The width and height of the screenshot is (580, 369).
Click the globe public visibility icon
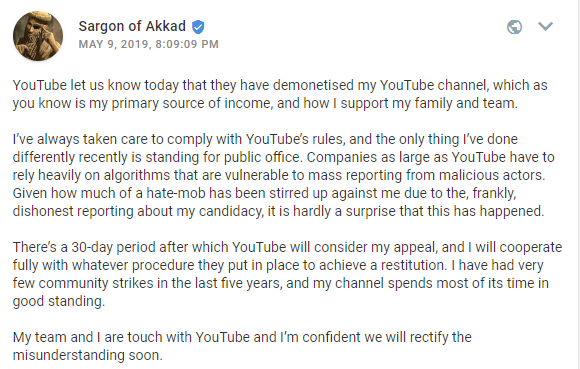[514, 27]
